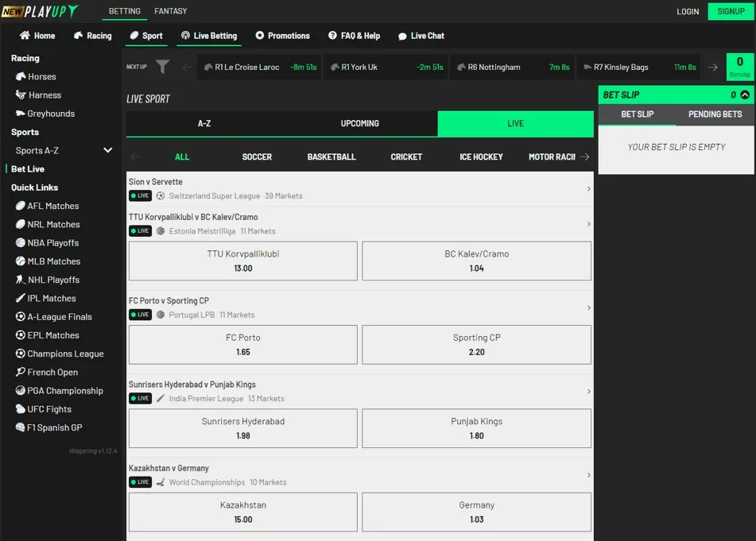Collapse the Bet Slip panel chevron

[745, 95]
